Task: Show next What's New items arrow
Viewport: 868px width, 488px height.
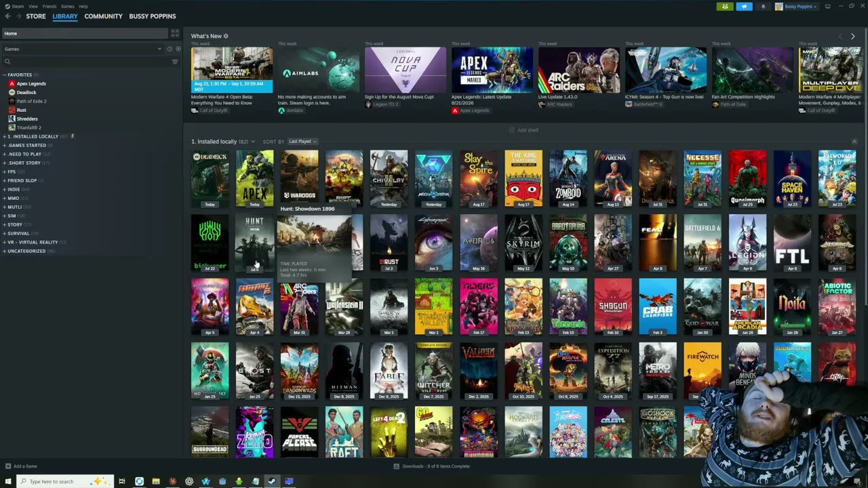Action: click(852, 36)
